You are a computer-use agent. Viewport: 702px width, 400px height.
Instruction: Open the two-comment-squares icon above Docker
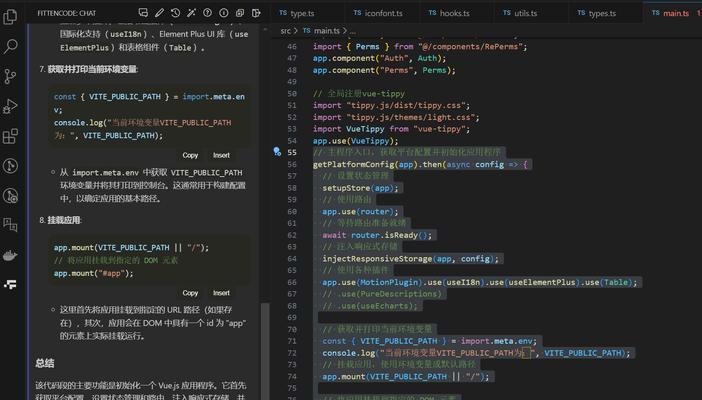click(x=10, y=224)
